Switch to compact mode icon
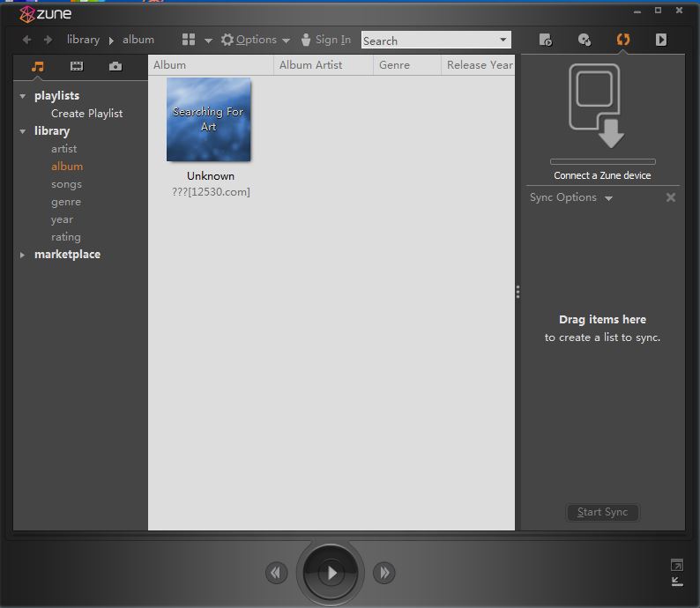 coord(677,582)
